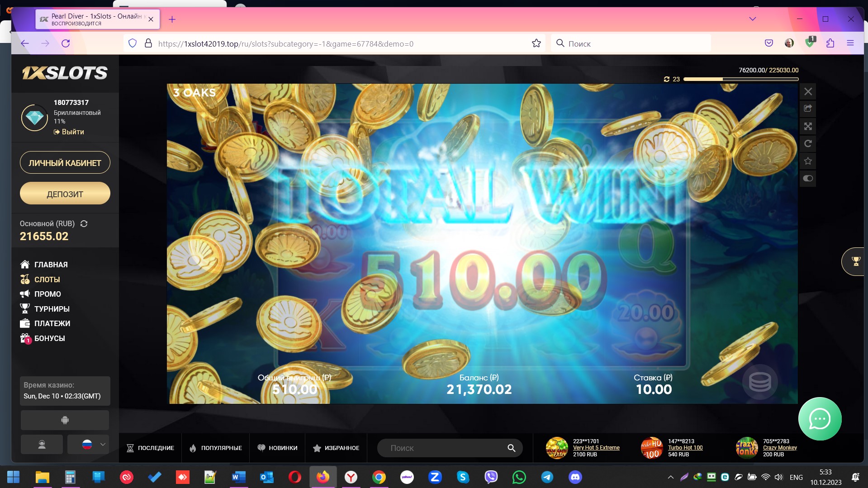This screenshot has width=868, height=488.
Task: Click the support agent icon button
Action: coord(42,445)
